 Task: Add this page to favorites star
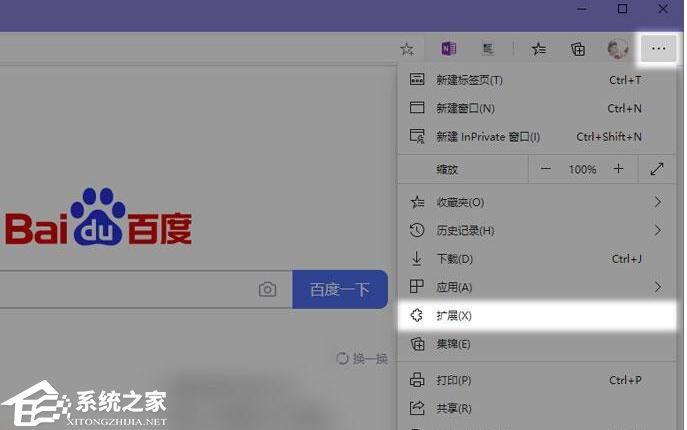(x=407, y=49)
